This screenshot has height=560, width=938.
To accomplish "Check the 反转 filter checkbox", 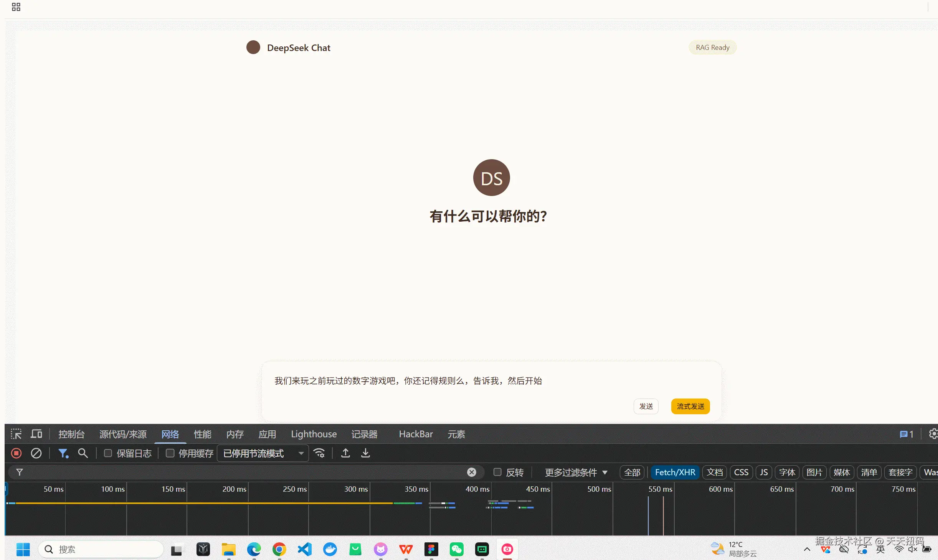I will pos(497,472).
